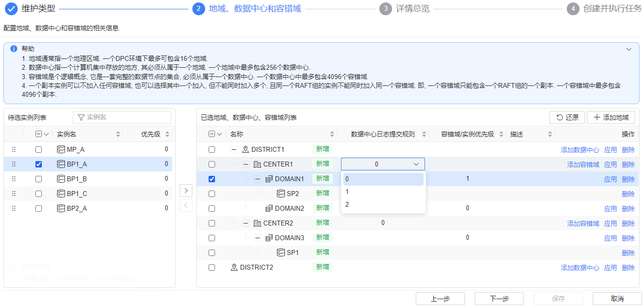
Task: Sort the 实例名 column
Action: coord(118,134)
